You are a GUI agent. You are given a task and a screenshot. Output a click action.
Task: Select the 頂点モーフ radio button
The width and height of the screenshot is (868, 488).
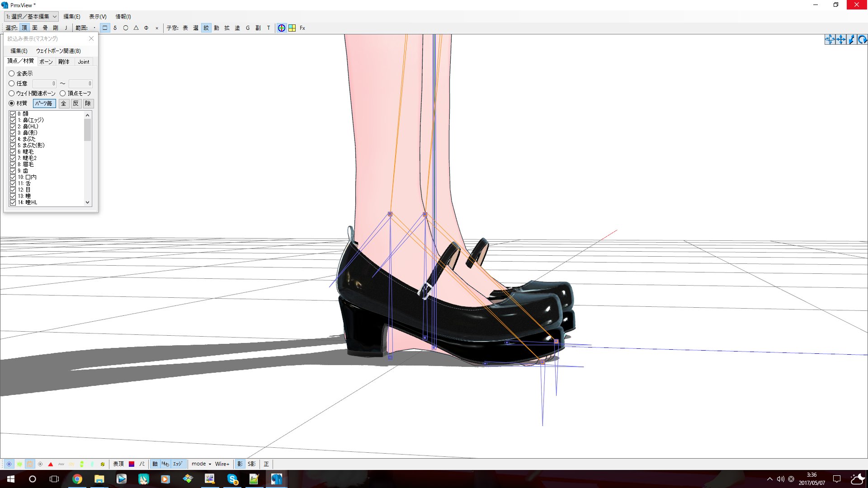click(63, 94)
